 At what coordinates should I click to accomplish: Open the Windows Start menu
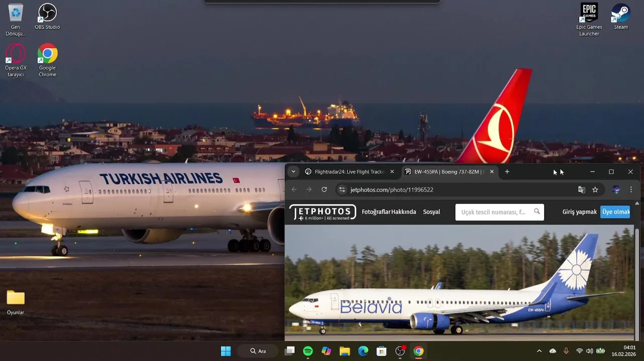point(226,351)
